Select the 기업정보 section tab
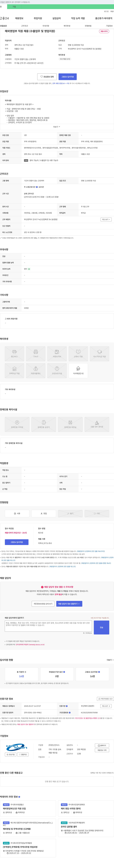This screenshot has width=114, height=868. (109, 26)
